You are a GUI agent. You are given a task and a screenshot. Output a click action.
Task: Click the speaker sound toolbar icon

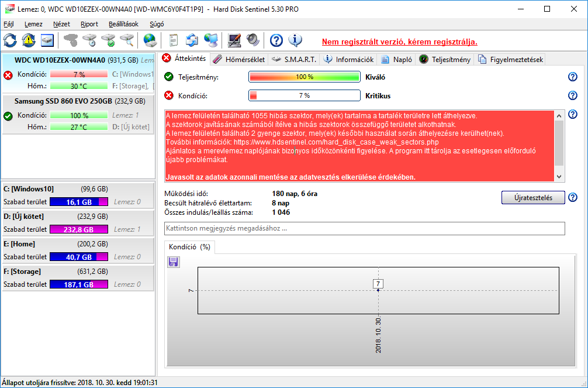click(x=253, y=40)
